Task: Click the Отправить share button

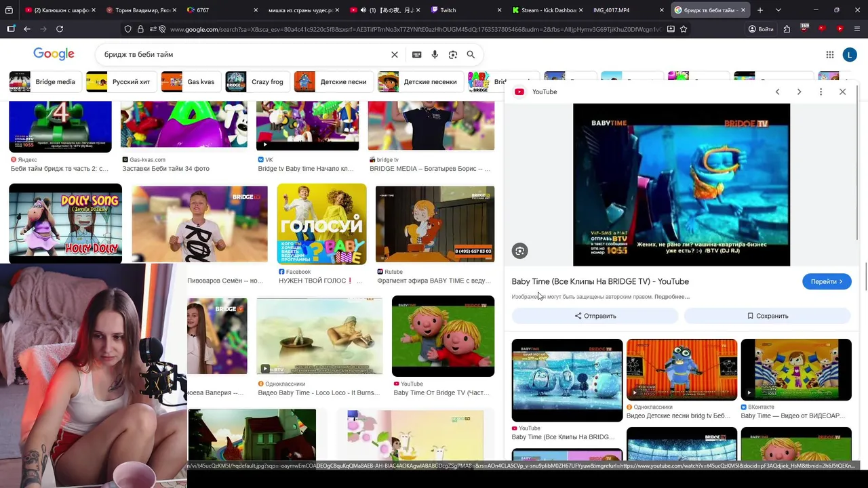Action: [595, 316]
